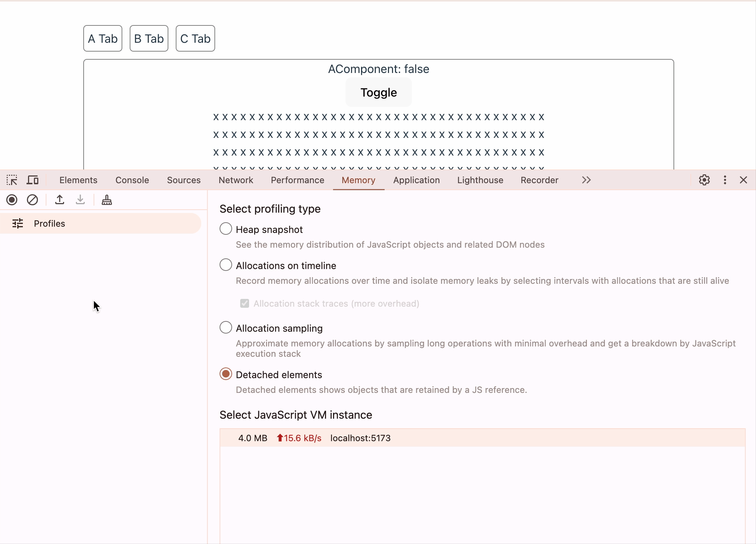
Task: Click the inspect element picker icon
Action: coord(12,180)
